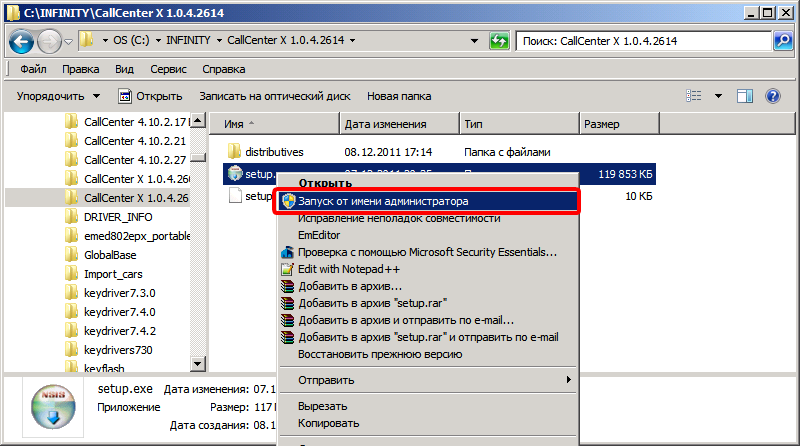
Task: Choose Вырезать in context menu
Action: coord(322,407)
